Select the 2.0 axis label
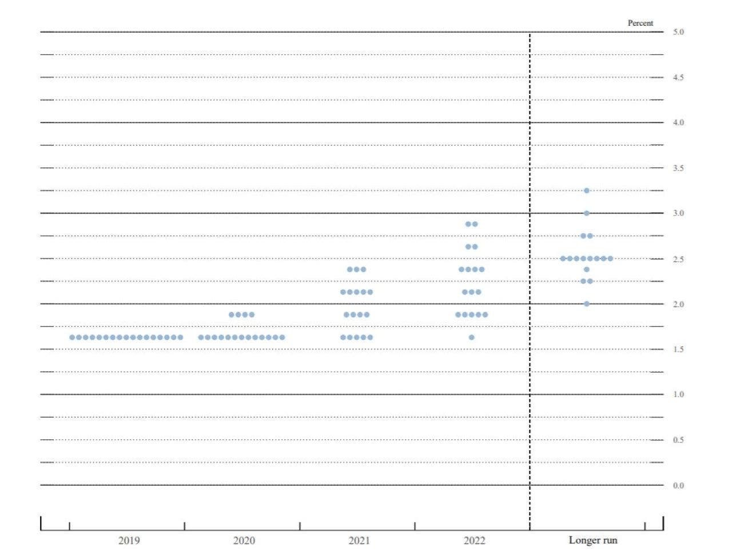The width and height of the screenshot is (732, 560). click(678, 304)
